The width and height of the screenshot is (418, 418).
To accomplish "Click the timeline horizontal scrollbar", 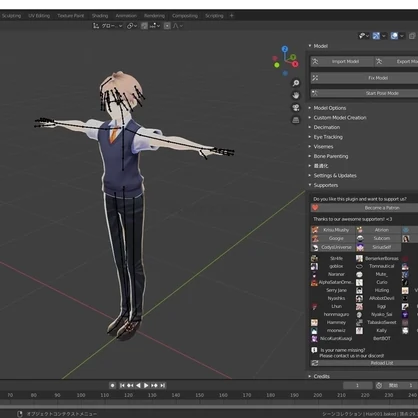I will [x=209, y=407].
